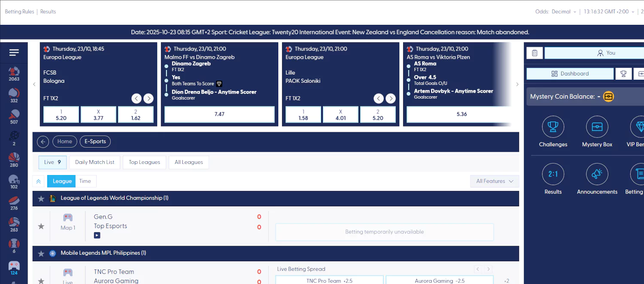Open the All Features filter dropdown
The image size is (644, 284).
tap(495, 181)
